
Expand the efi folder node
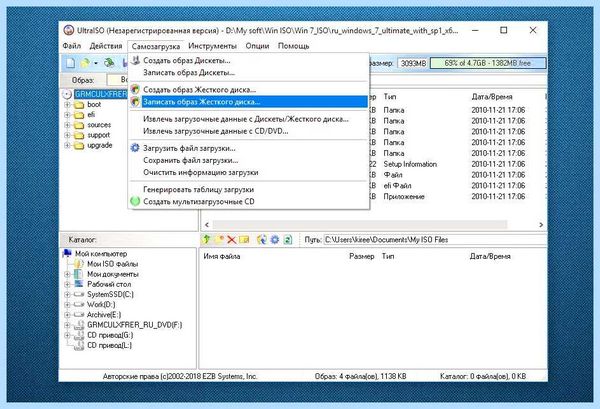tap(67, 115)
